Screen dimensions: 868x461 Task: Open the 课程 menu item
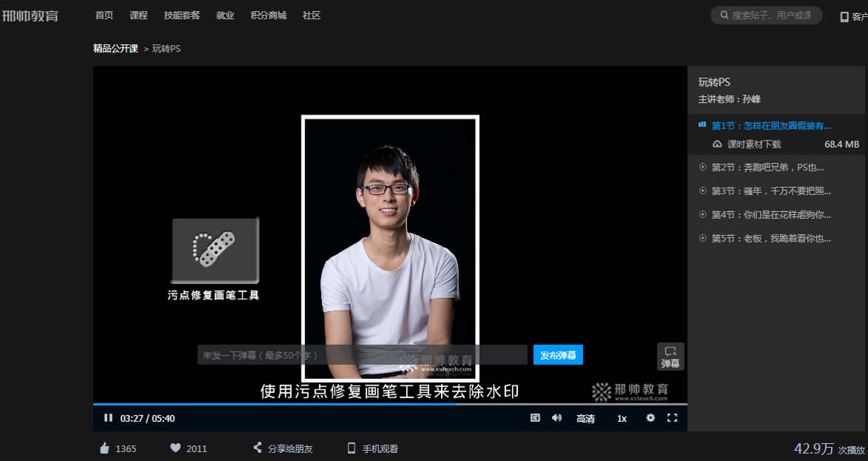pos(138,15)
